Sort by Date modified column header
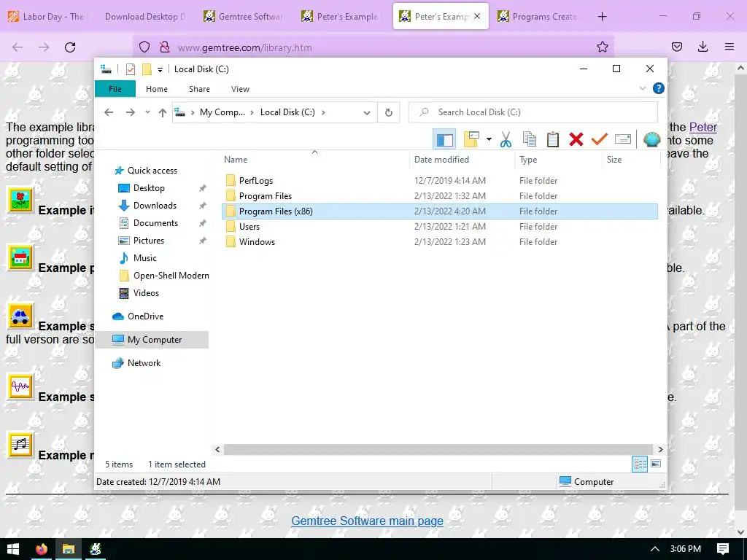 pos(462,160)
